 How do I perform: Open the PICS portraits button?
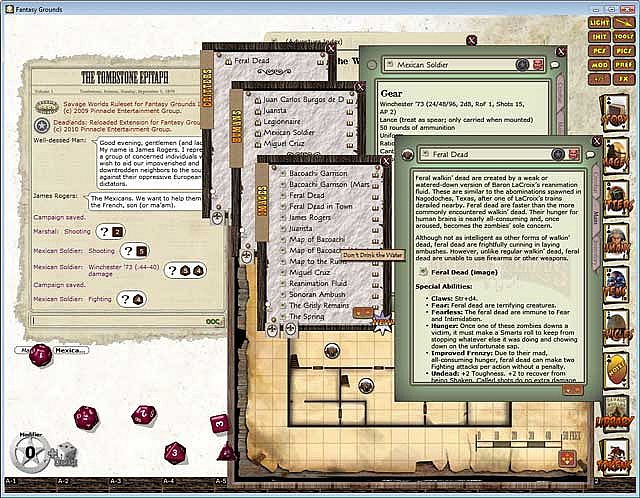point(624,51)
